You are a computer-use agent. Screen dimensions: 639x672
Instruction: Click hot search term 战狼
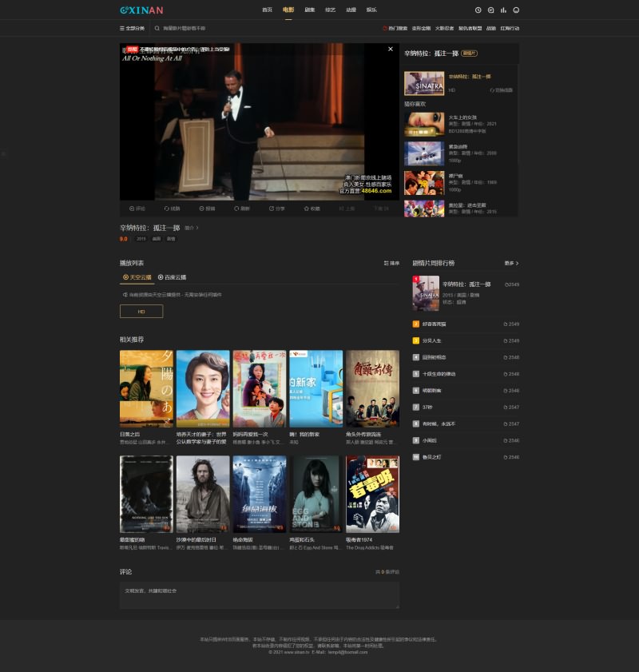[x=490, y=28]
